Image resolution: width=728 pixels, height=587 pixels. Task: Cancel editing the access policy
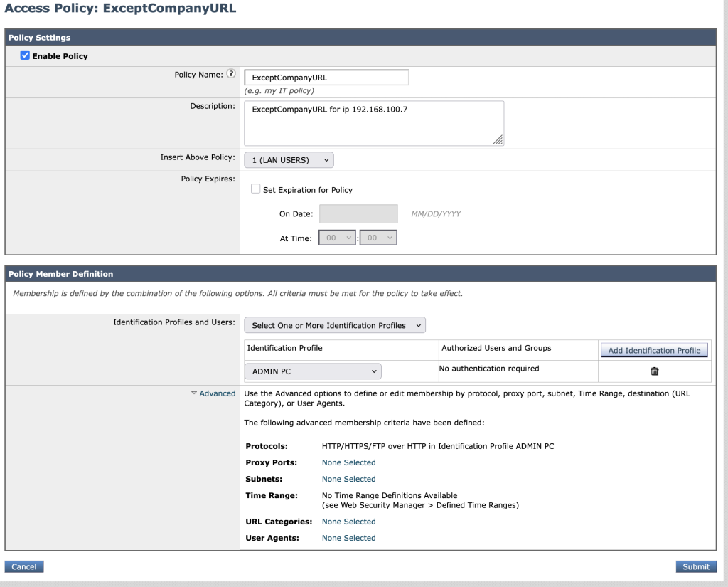[x=24, y=566]
